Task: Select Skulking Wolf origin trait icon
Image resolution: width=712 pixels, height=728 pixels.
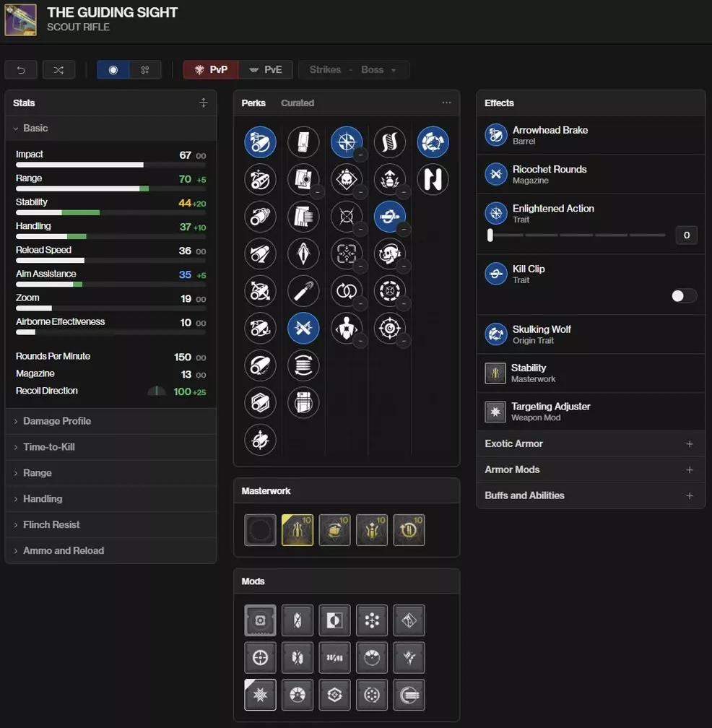Action: pyautogui.click(x=433, y=142)
